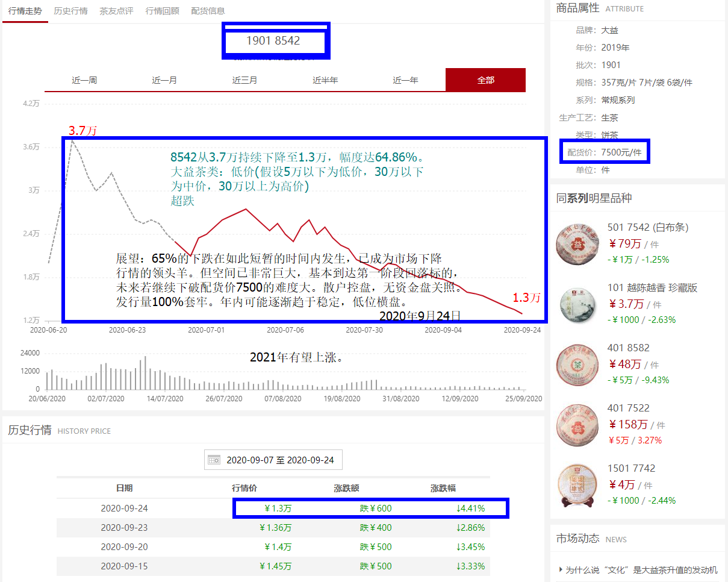This screenshot has width=728, height=582.
Task: Click the ¥158万 price of 401 7522
Action: (628, 425)
